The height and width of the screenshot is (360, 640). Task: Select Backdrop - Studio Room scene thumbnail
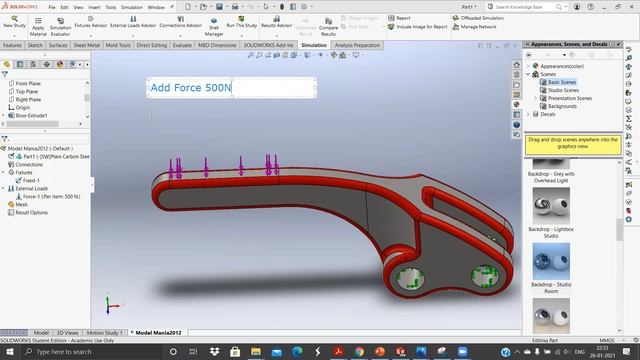[x=551, y=261]
